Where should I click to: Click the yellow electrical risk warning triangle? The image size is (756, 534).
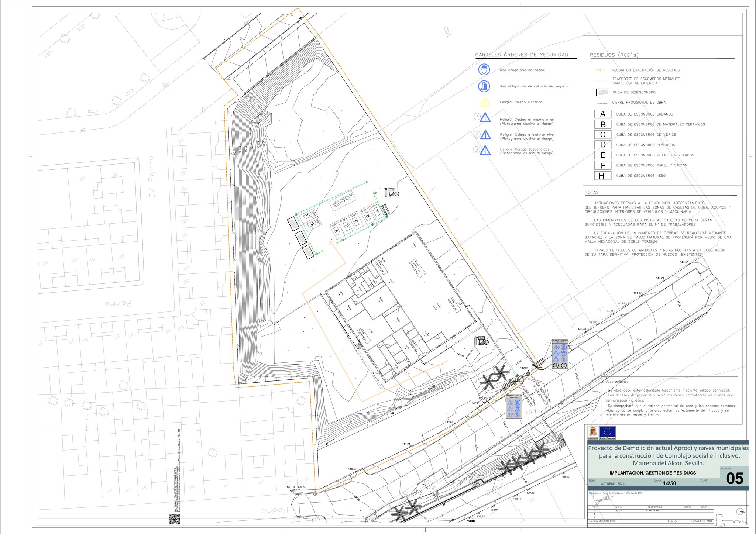coord(484,102)
